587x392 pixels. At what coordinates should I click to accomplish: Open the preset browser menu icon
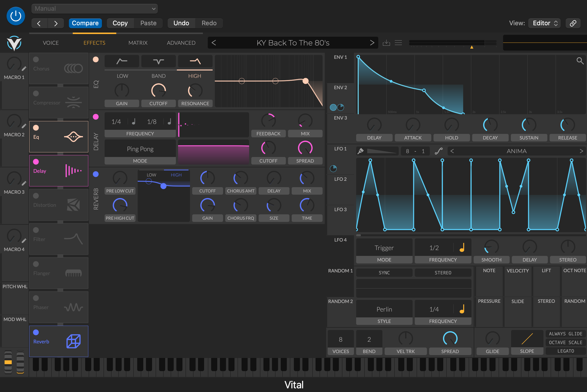pyautogui.click(x=398, y=43)
